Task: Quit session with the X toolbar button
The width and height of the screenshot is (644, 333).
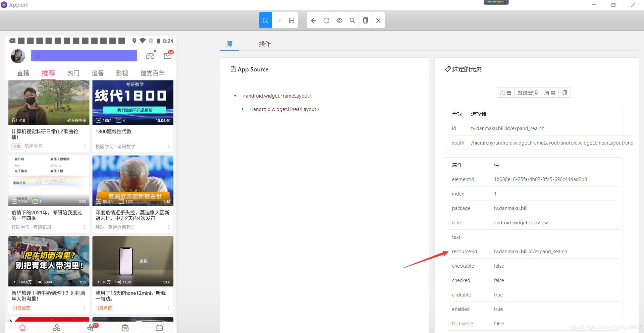Action: pos(378,20)
